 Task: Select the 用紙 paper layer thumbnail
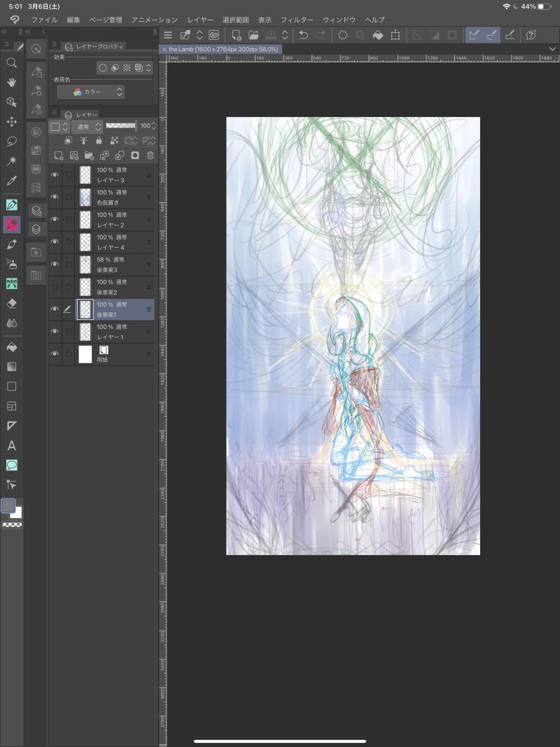point(85,354)
